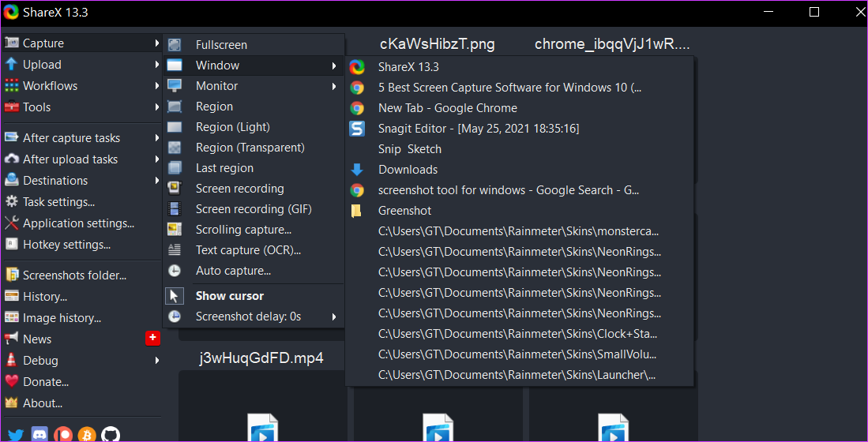Click the Snagit Editor icon

[x=357, y=129]
